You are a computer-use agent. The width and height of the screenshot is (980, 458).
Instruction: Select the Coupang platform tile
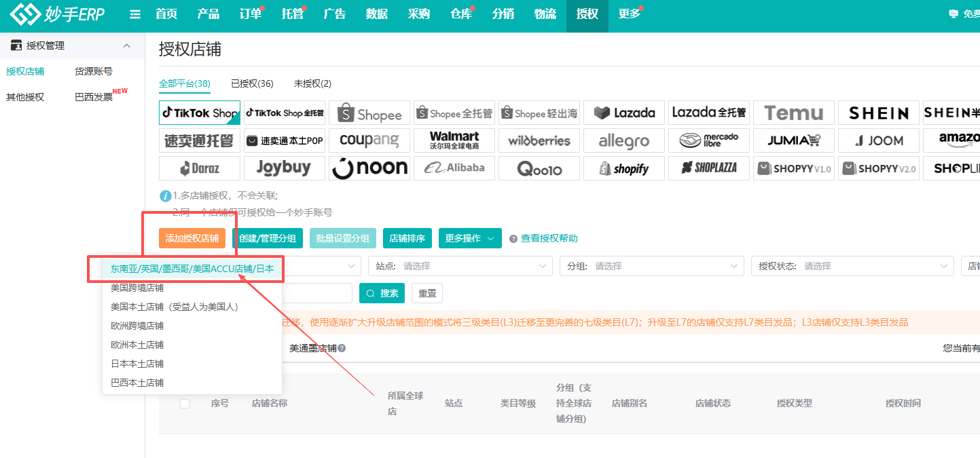pyautogui.click(x=369, y=140)
